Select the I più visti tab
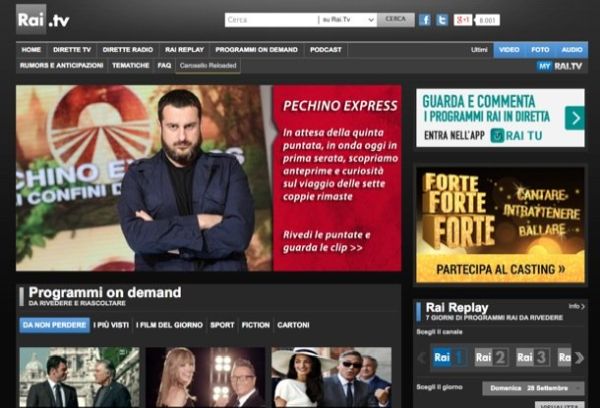Screen dimensions: 600x408 [111, 325]
